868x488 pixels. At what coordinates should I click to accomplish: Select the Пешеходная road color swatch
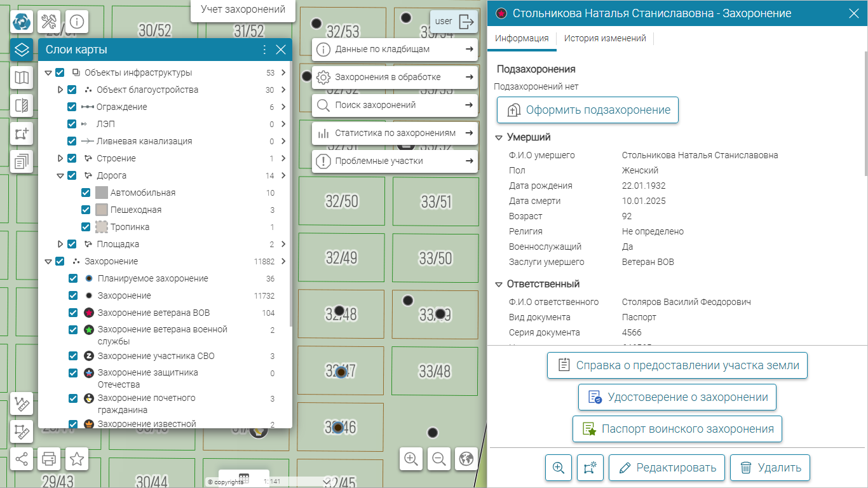coord(102,210)
